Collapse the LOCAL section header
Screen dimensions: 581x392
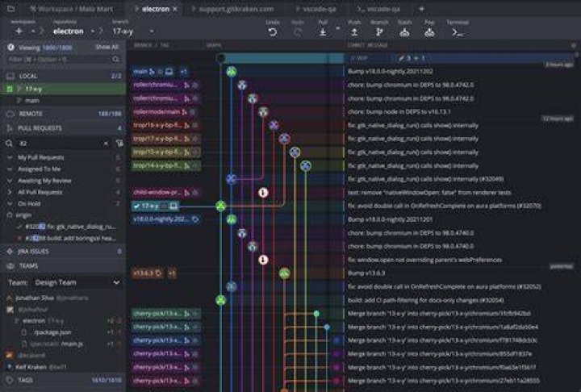coord(63,76)
